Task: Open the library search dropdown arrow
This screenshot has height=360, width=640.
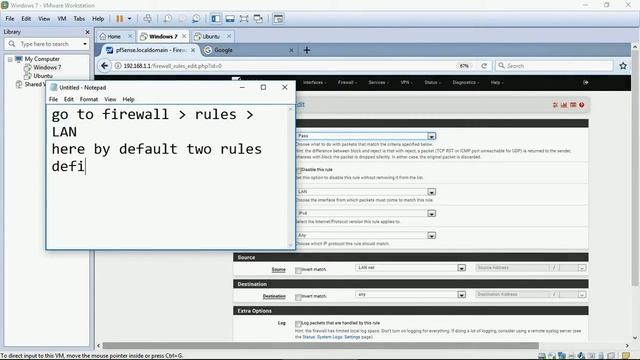Action: (85, 44)
